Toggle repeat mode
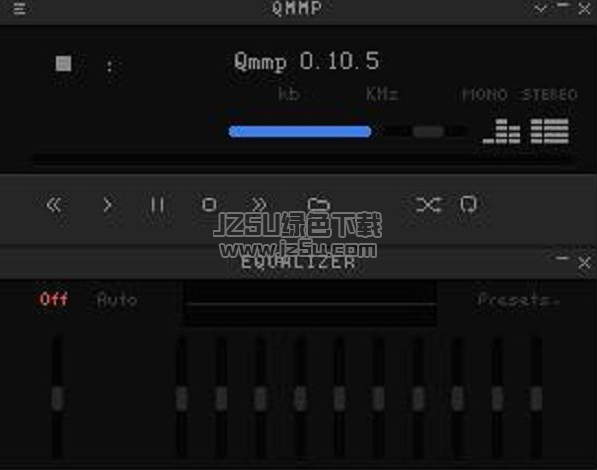 (x=468, y=205)
